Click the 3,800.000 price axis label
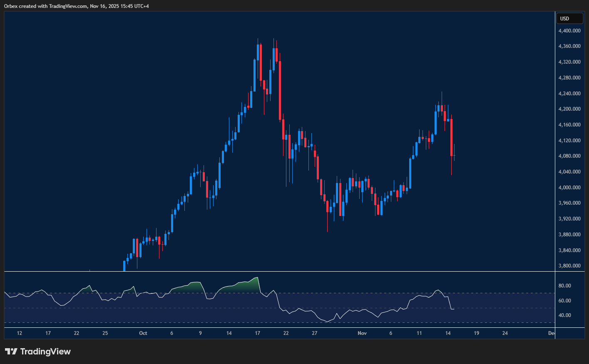This screenshot has width=589, height=364. [x=569, y=266]
